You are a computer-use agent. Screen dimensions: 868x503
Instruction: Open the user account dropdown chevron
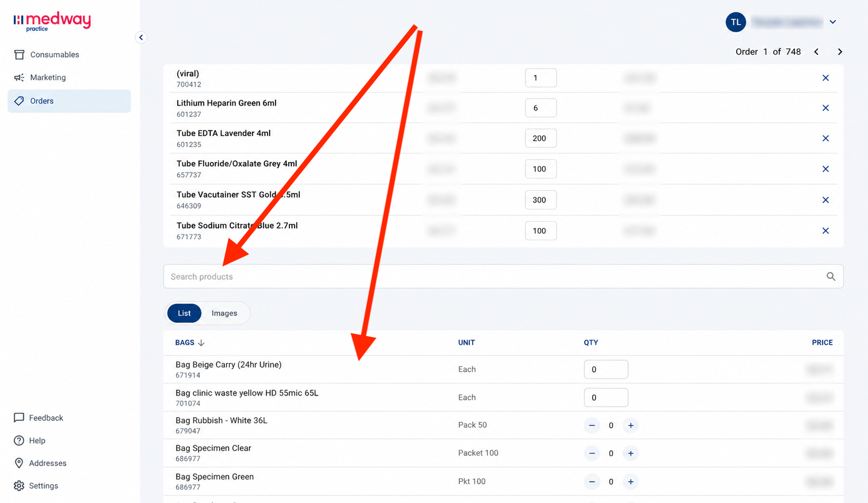833,22
